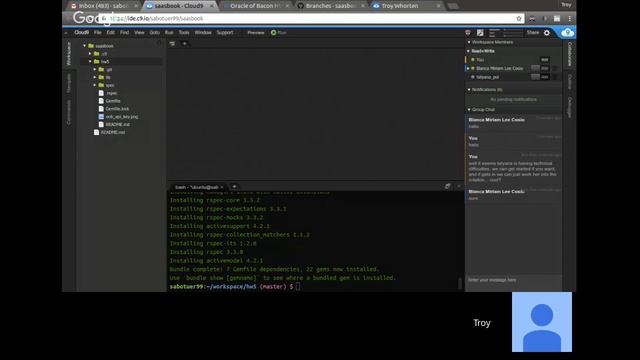
Task: Open the File menu
Action: [98, 32]
